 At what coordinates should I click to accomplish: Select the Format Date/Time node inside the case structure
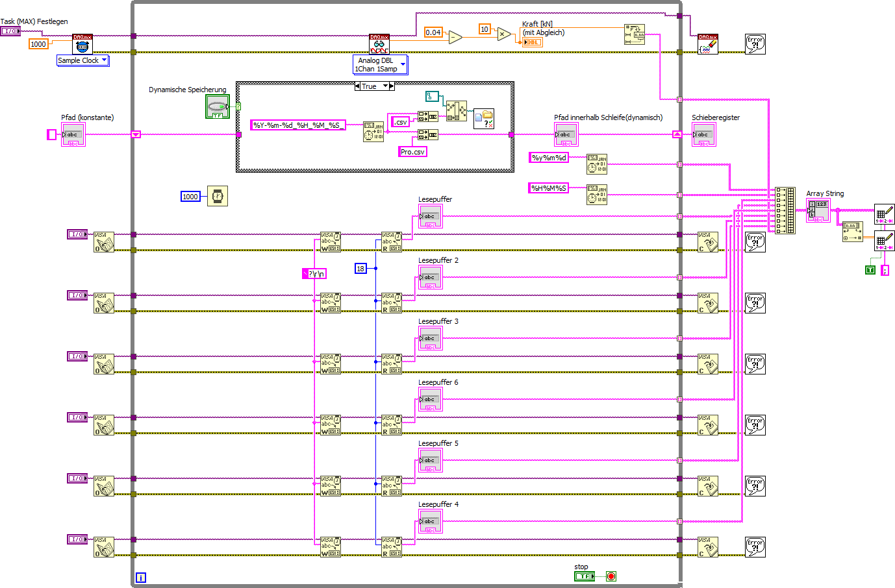click(373, 131)
